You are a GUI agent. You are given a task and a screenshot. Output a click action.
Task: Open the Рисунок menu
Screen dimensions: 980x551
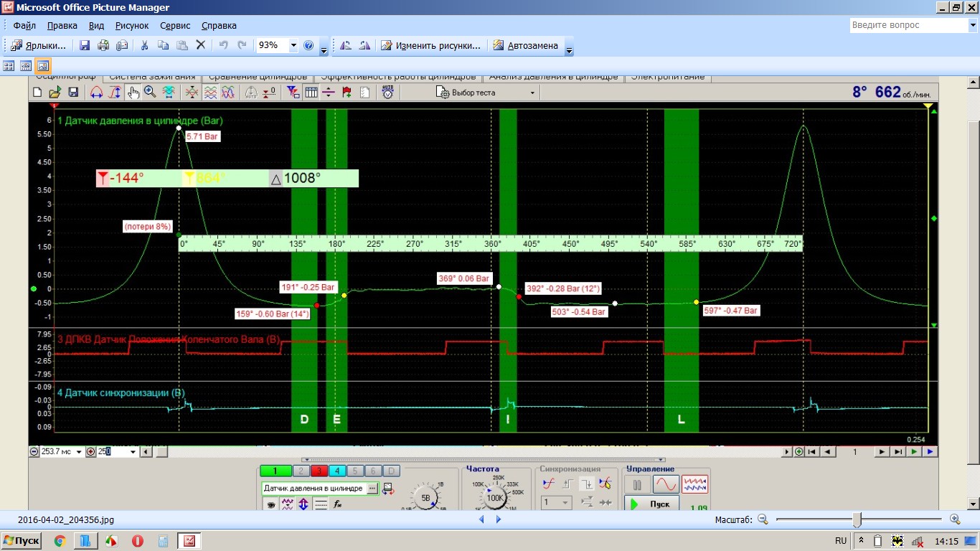(131, 25)
